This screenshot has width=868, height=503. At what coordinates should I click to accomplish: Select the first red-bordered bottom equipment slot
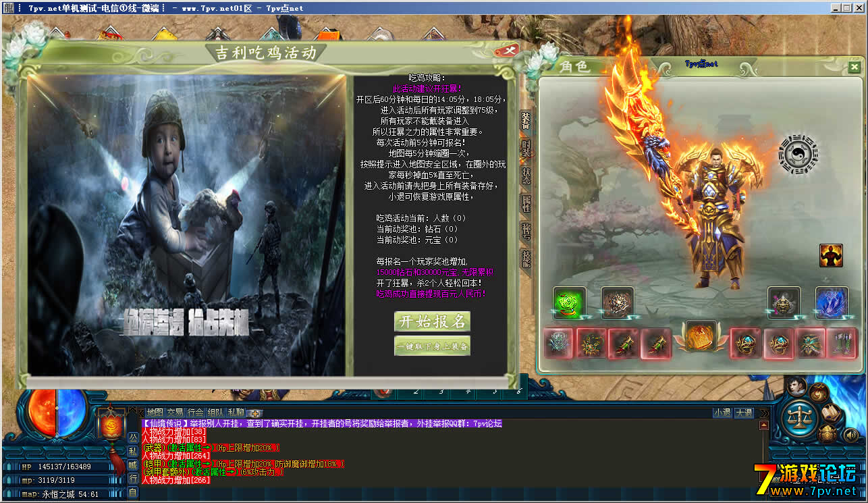click(x=559, y=343)
